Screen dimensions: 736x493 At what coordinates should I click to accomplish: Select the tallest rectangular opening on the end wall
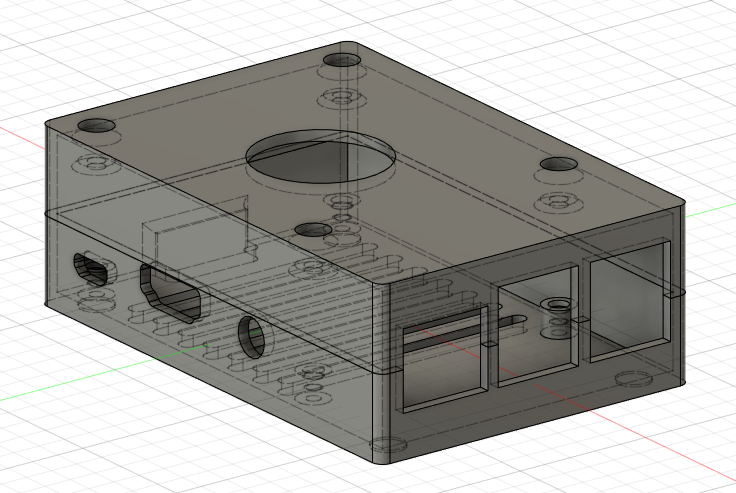coord(630,300)
